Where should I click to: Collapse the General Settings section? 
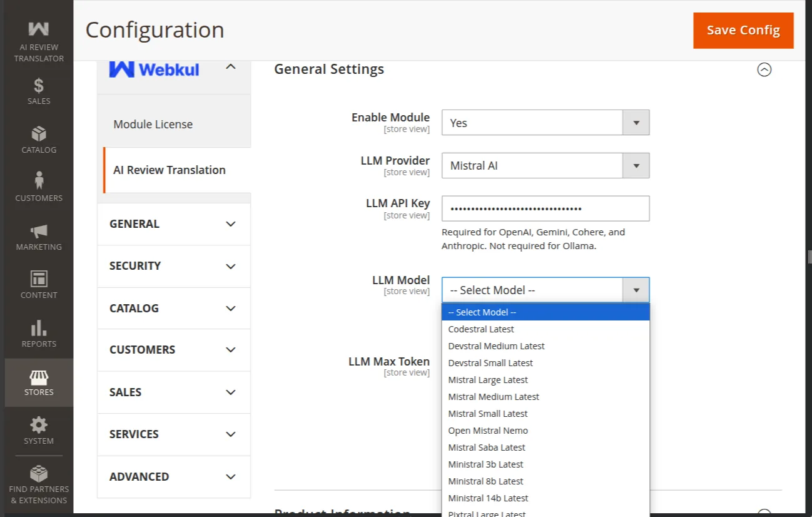[x=764, y=69]
